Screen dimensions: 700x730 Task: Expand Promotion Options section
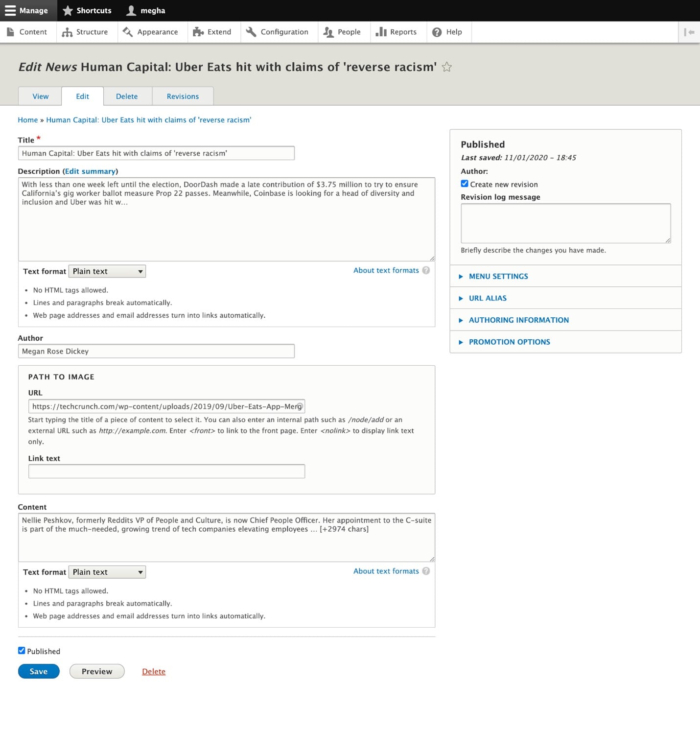tap(509, 342)
